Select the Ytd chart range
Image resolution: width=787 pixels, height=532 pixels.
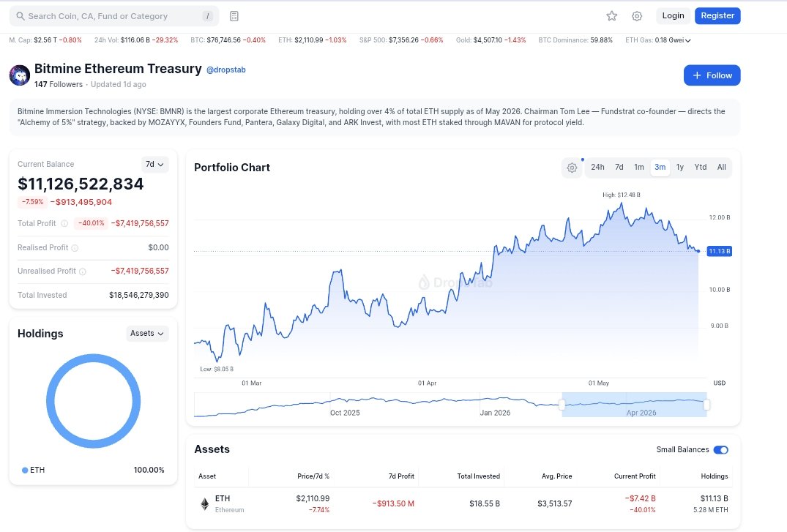tap(700, 167)
